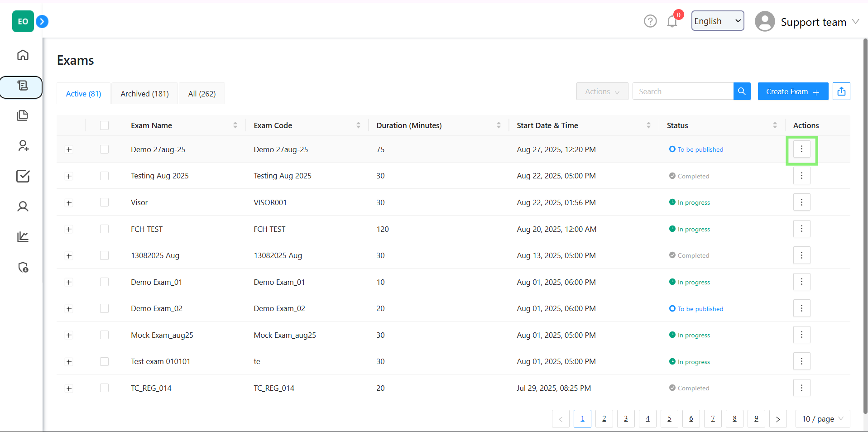Click the Search input field
This screenshot has width=868, height=432.
pos(682,91)
